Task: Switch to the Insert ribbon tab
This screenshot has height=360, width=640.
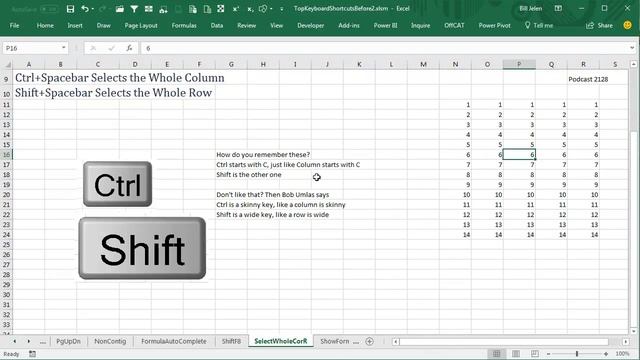Action: pyautogui.click(x=75, y=25)
